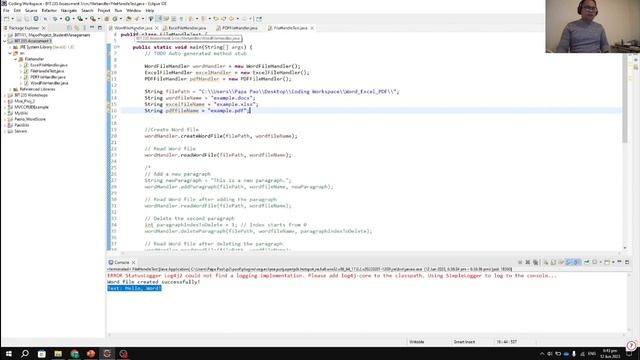Open the Source menu
640x360 pixels.
pos(31,11)
